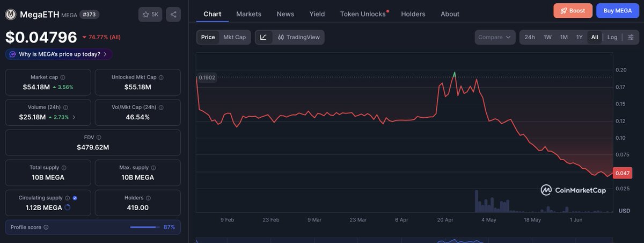
Task: Set chart range to All
Action: [595, 37]
